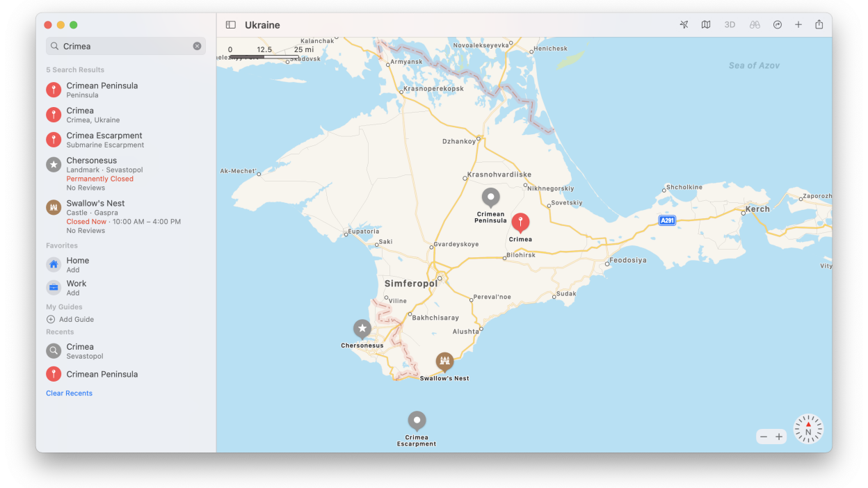Image resolution: width=868 pixels, height=488 pixels.
Task: Click A291 highway shield
Action: pos(667,220)
